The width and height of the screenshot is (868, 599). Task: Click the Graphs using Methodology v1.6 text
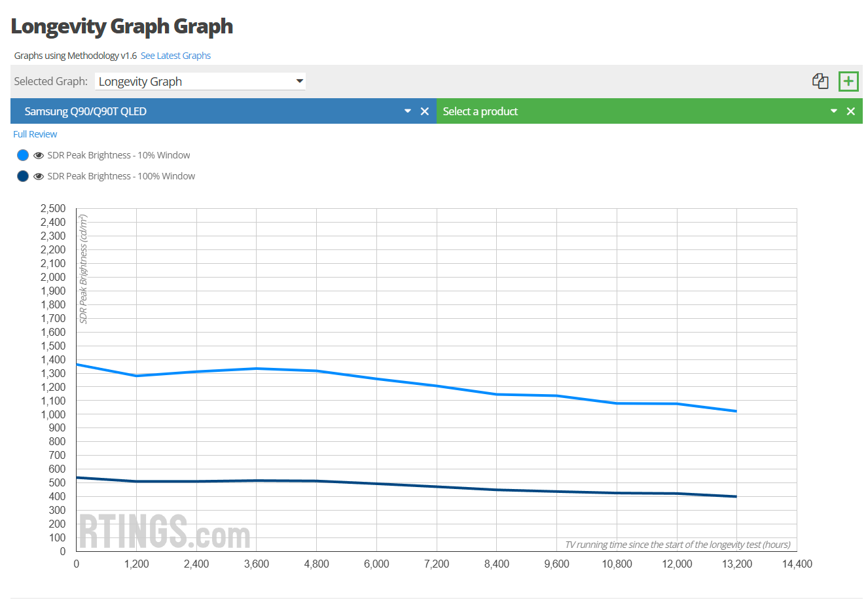(x=75, y=56)
